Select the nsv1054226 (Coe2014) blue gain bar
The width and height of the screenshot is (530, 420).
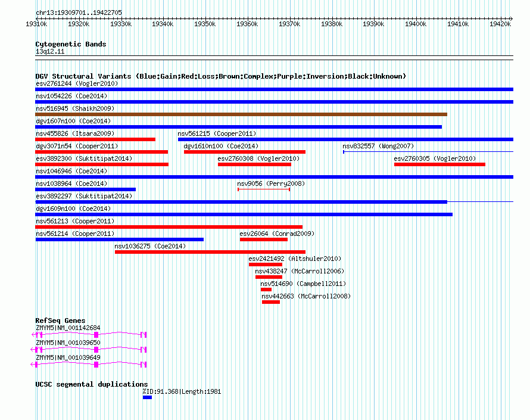(274, 102)
